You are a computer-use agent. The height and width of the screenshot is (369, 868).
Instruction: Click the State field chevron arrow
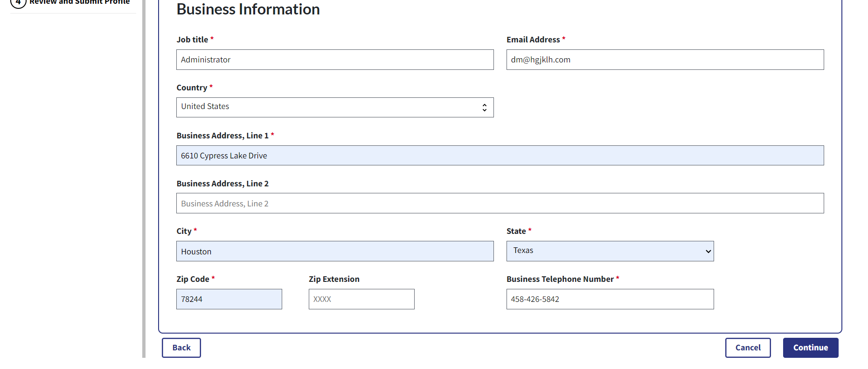click(708, 252)
